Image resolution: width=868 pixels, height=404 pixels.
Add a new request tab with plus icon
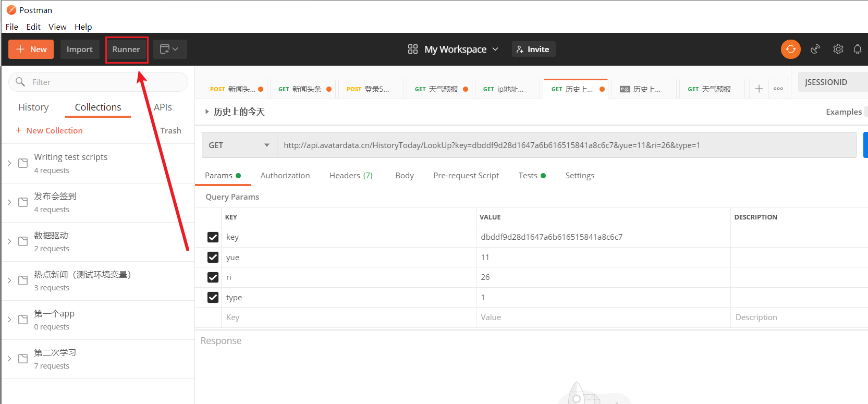coord(759,89)
